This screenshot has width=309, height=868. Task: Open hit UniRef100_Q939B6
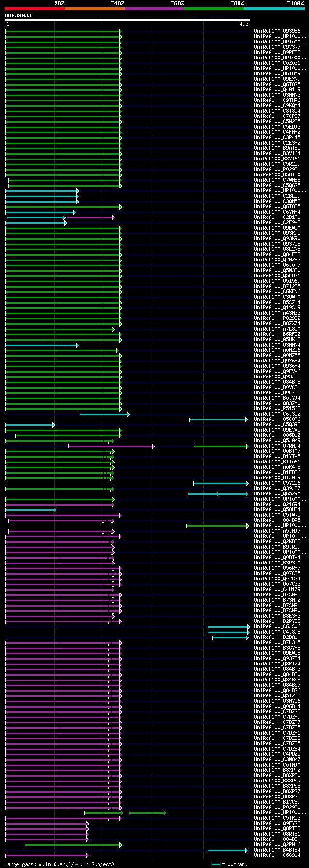click(x=277, y=31)
